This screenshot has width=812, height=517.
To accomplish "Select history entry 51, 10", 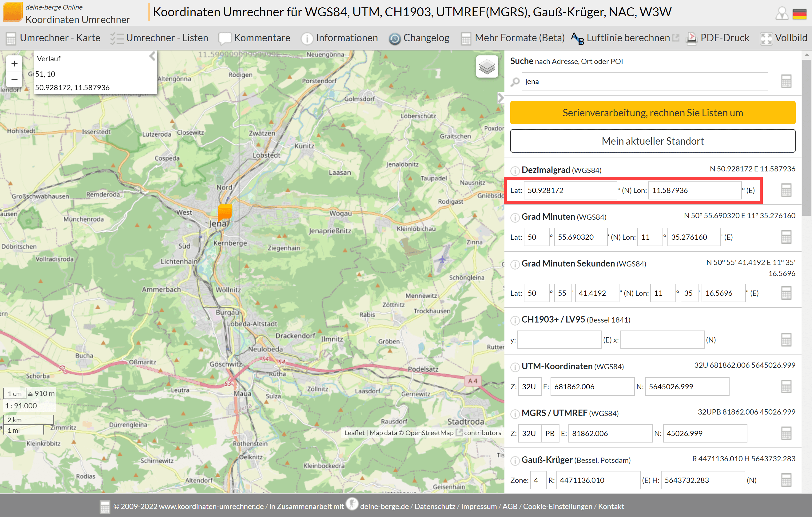I will tap(45, 74).
